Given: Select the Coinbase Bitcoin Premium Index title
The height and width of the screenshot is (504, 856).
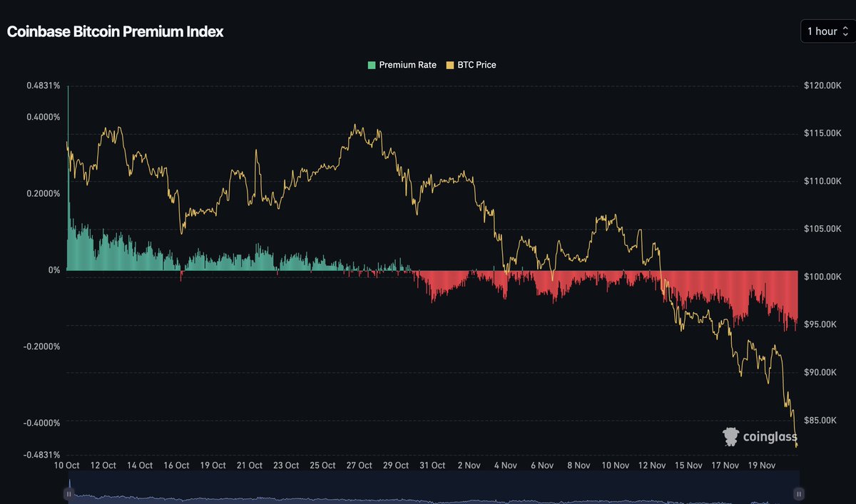Looking at the screenshot, I should [115, 31].
